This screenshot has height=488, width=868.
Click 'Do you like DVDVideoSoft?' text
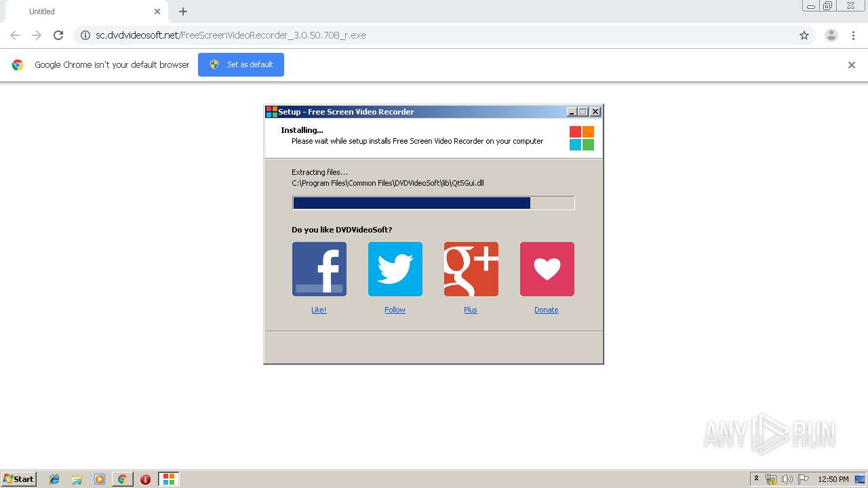click(x=342, y=230)
